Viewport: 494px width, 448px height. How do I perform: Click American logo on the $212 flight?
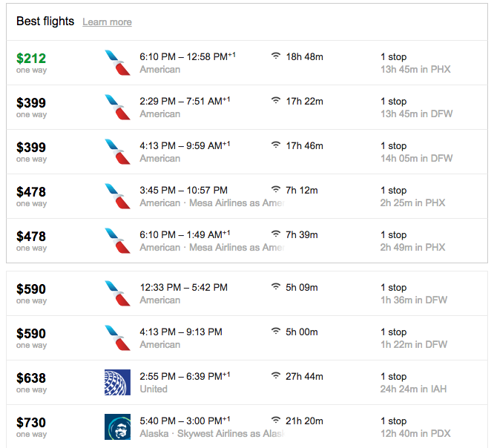point(117,63)
